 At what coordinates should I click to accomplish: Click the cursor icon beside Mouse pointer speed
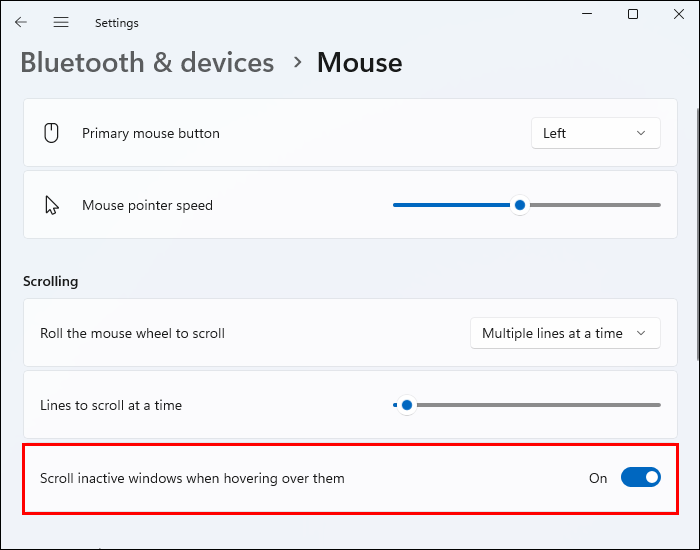(52, 205)
